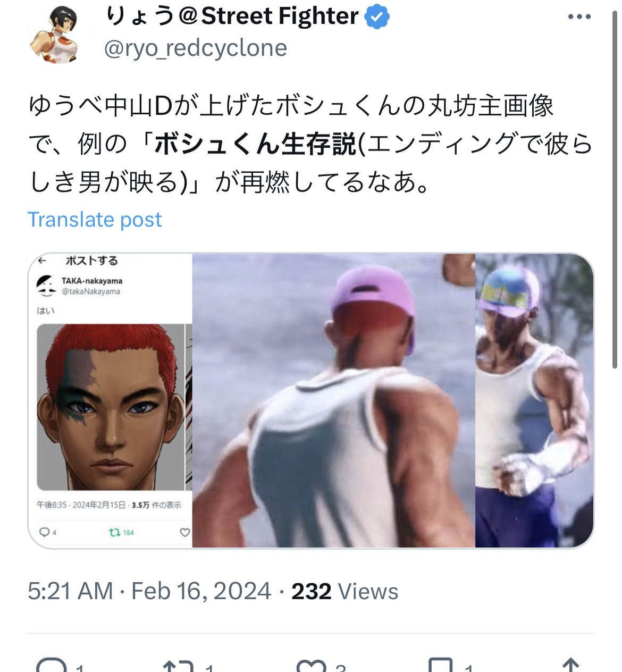Click Translate post
Image resolution: width=622 pixels, height=672 pixels.
pos(95,220)
